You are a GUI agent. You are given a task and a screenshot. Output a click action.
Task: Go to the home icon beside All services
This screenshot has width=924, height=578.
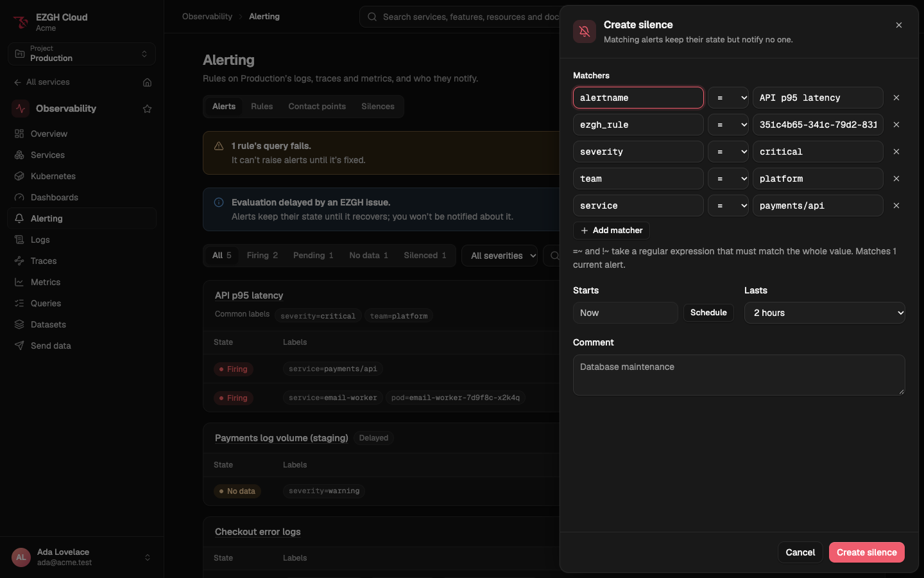point(147,82)
